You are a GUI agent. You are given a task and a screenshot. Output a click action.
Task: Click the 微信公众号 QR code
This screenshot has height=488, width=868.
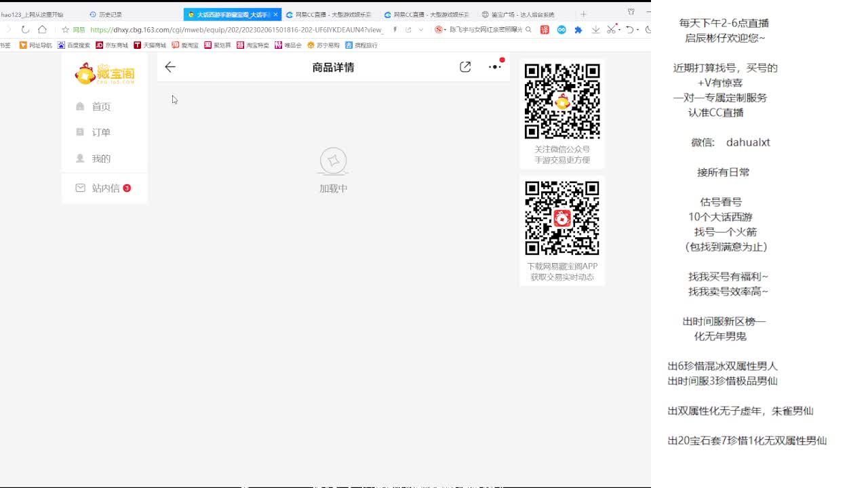pos(562,102)
